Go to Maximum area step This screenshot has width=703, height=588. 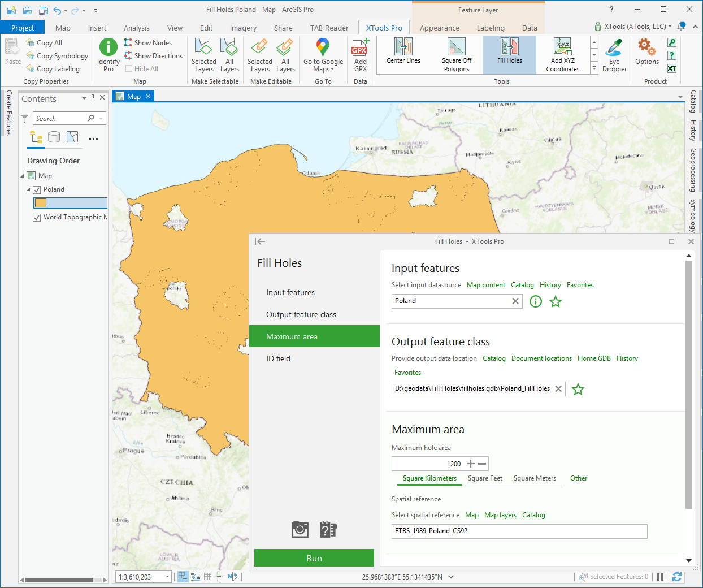pos(314,336)
